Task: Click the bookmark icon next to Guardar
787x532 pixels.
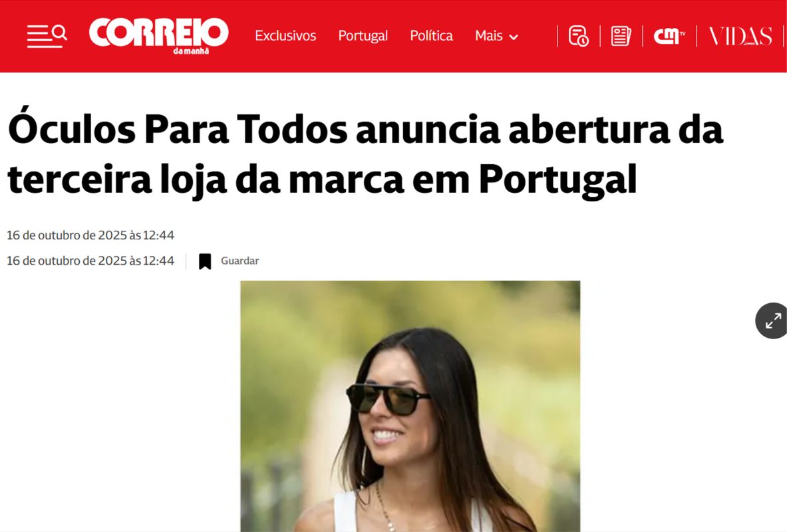Action: 205,261
